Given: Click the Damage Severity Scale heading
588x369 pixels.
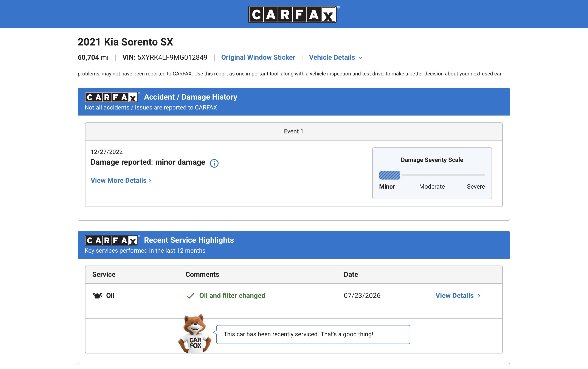Looking at the screenshot, I should (432, 160).
